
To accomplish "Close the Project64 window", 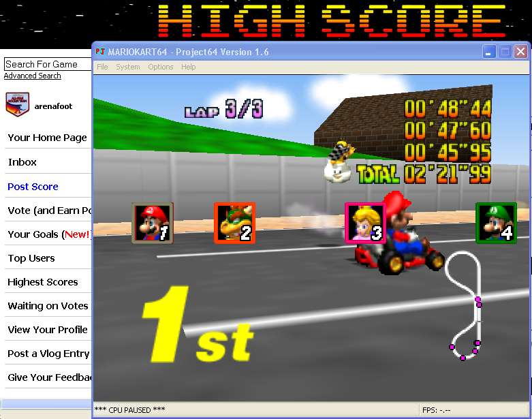I will point(520,52).
